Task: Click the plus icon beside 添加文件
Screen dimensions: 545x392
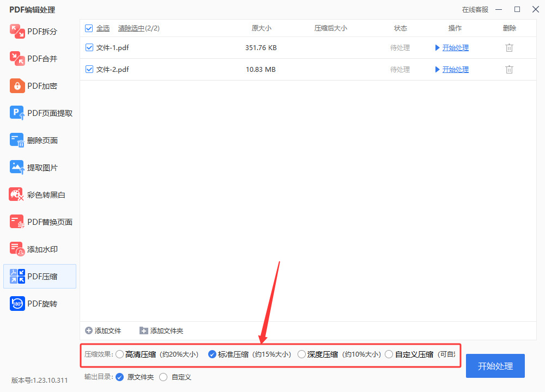Action: [89, 330]
